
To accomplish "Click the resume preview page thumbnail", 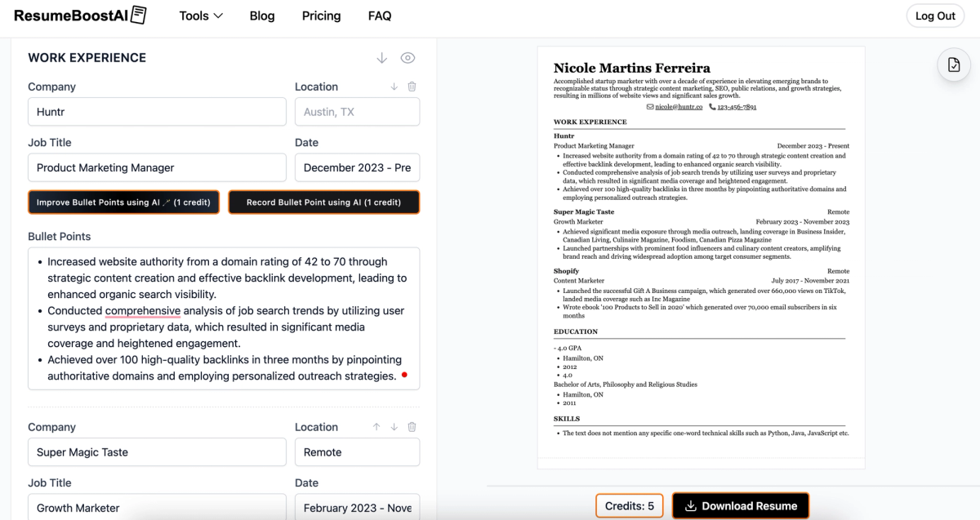I will [x=701, y=257].
